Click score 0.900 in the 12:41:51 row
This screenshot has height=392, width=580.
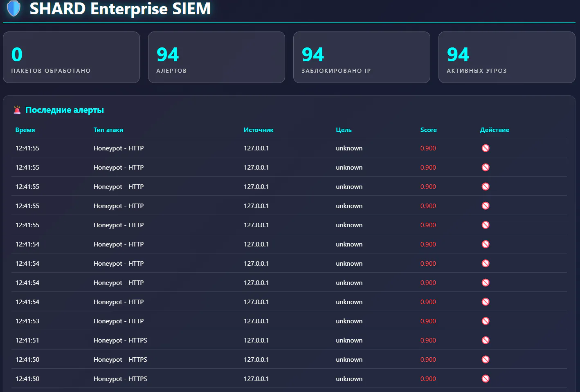(x=428, y=340)
